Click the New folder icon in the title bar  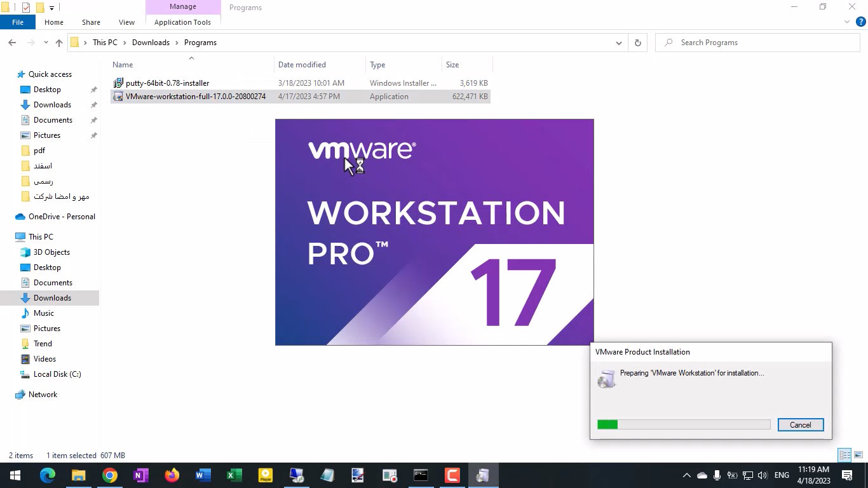(40, 8)
